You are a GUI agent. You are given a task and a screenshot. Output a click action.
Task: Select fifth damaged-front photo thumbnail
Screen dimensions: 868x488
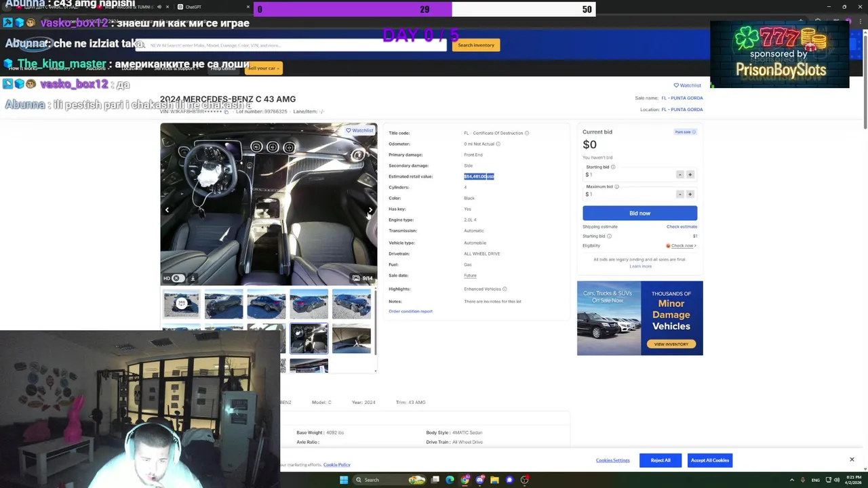click(351, 304)
